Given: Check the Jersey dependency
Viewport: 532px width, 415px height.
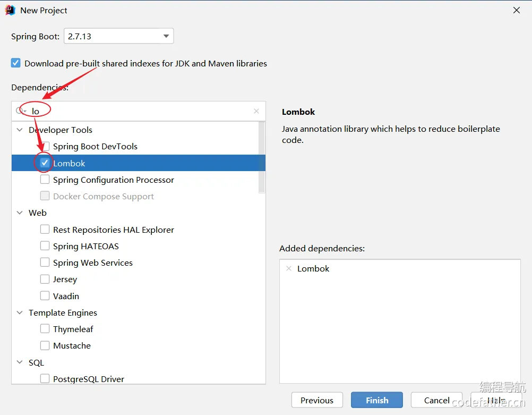Looking at the screenshot, I should tap(45, 279).
